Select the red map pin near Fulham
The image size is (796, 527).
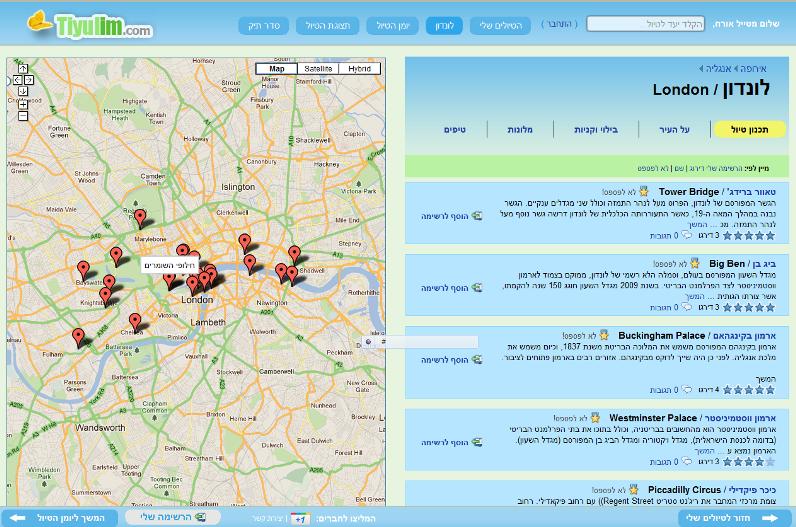click(x=78, y=337)
